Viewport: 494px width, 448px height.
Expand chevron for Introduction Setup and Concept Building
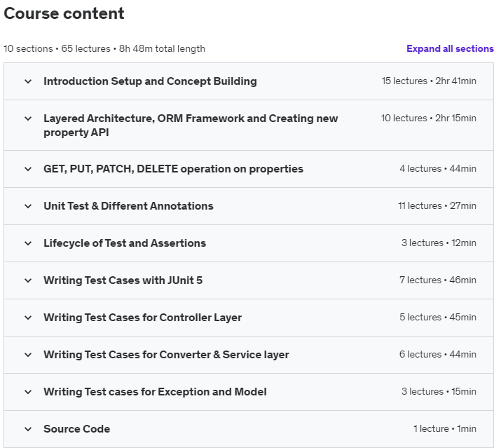(28, 81)
